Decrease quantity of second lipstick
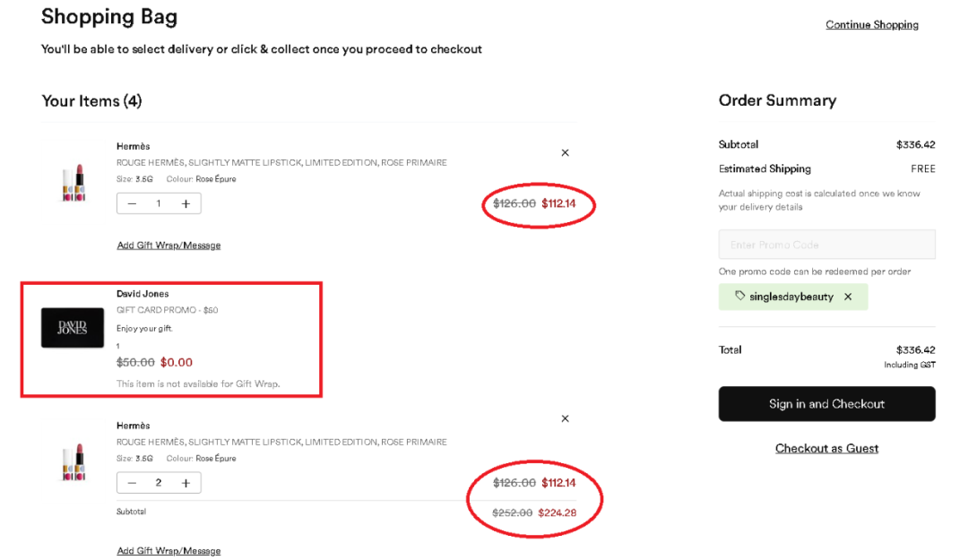The height and width of the screenshot is (560, 968). coord(133,483)
